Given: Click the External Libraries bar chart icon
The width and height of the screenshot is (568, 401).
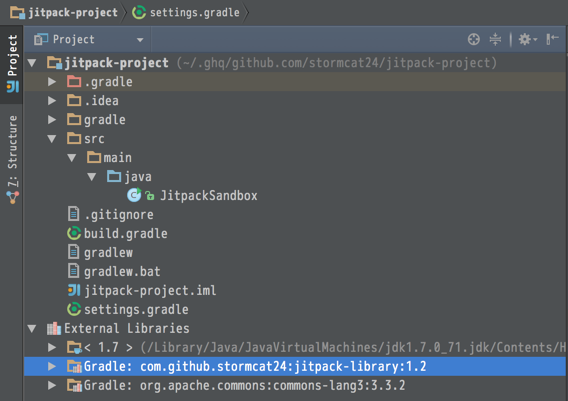Looking at the screenshot, I should click(x=54, y=328).
